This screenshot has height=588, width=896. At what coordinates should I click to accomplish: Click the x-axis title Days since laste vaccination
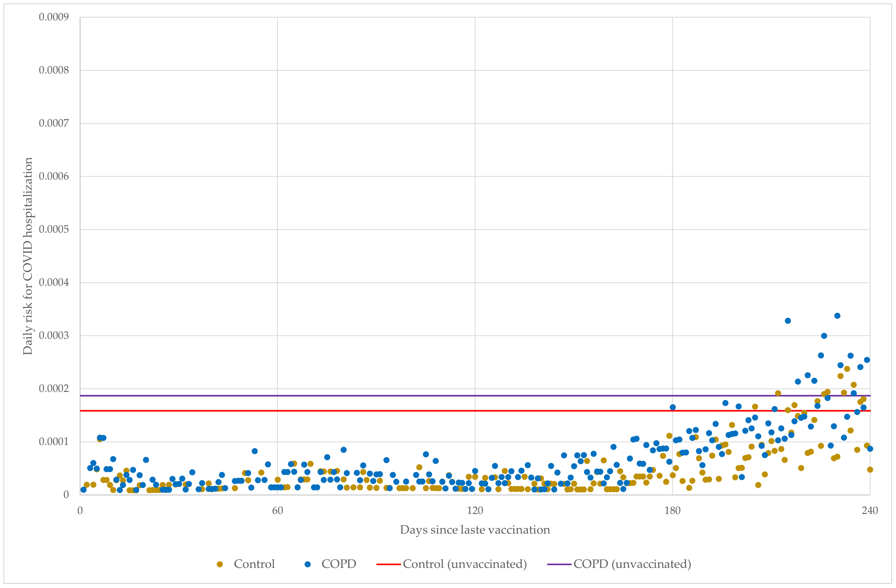point(475,530)
